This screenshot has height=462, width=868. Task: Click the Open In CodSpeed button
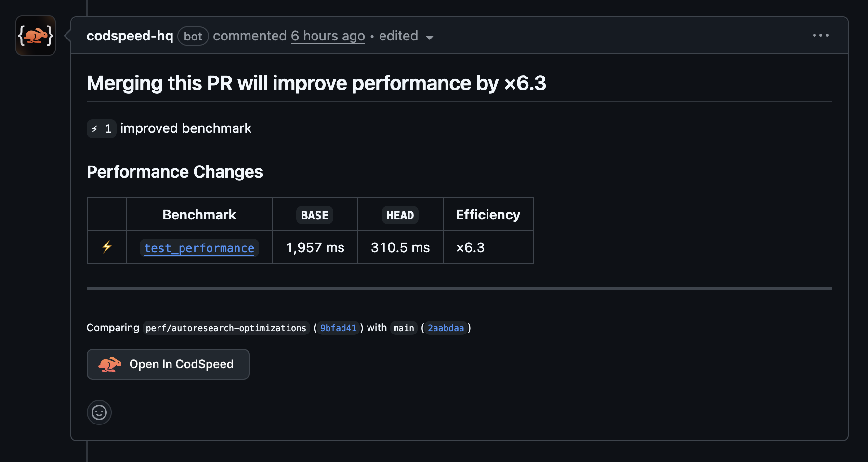[168, 364]
